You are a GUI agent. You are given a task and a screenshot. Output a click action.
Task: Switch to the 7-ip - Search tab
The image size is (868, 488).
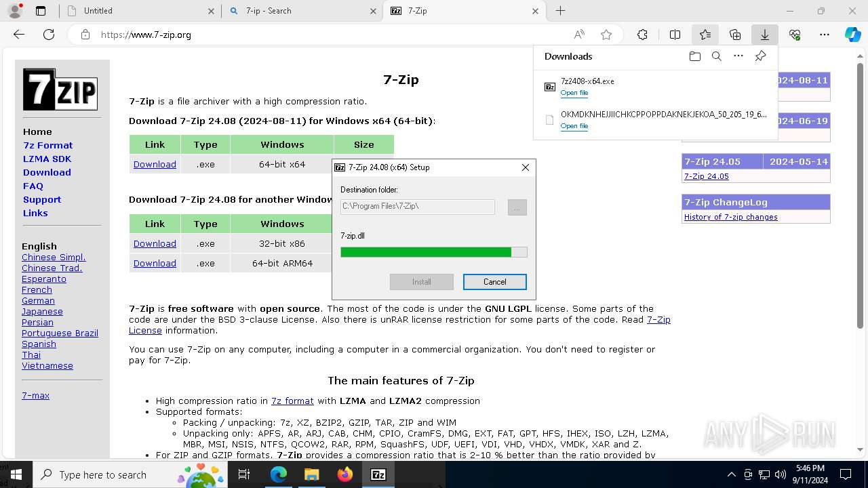click(302, 11)
